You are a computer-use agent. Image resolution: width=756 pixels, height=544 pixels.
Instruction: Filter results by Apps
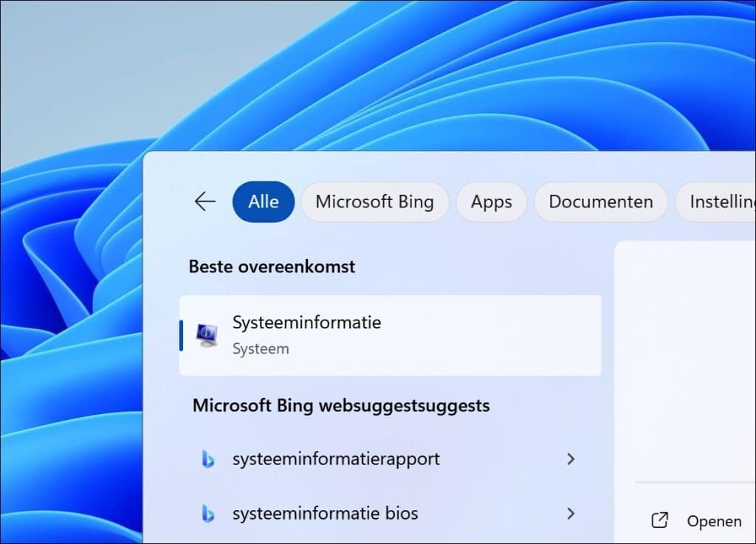click(x=491, y=202)
